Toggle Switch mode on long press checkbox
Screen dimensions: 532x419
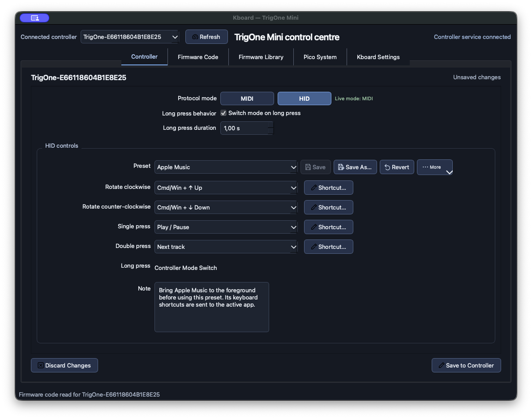223,113
